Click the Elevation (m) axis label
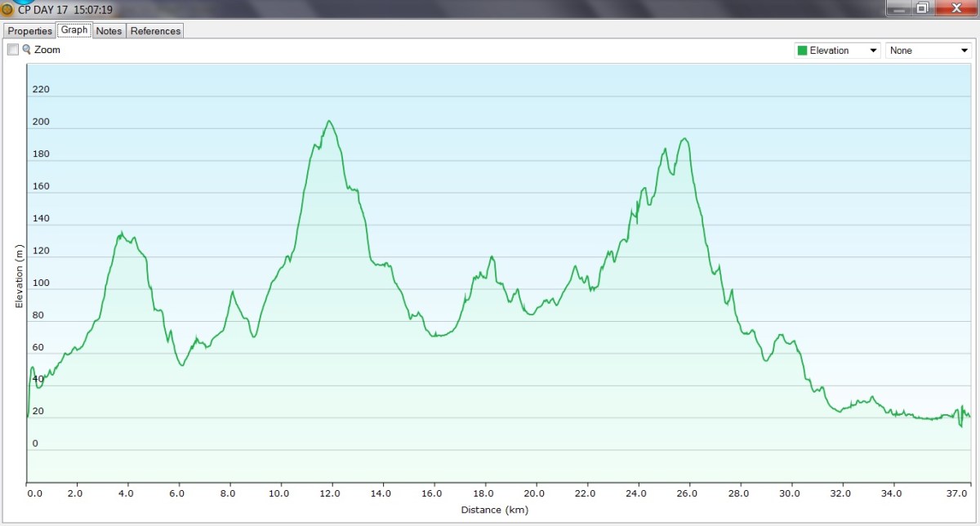The height and width of the screenshot is (526, 980). 19,276
